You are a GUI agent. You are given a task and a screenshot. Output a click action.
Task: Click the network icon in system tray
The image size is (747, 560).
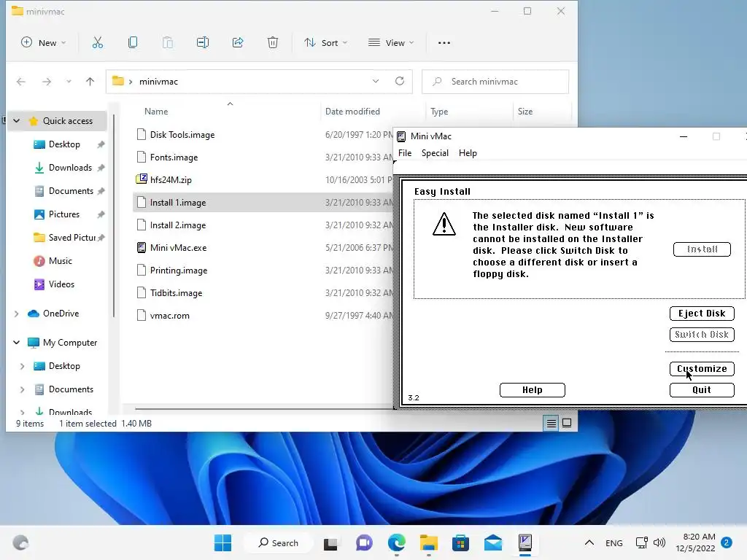tap(642, 542)
